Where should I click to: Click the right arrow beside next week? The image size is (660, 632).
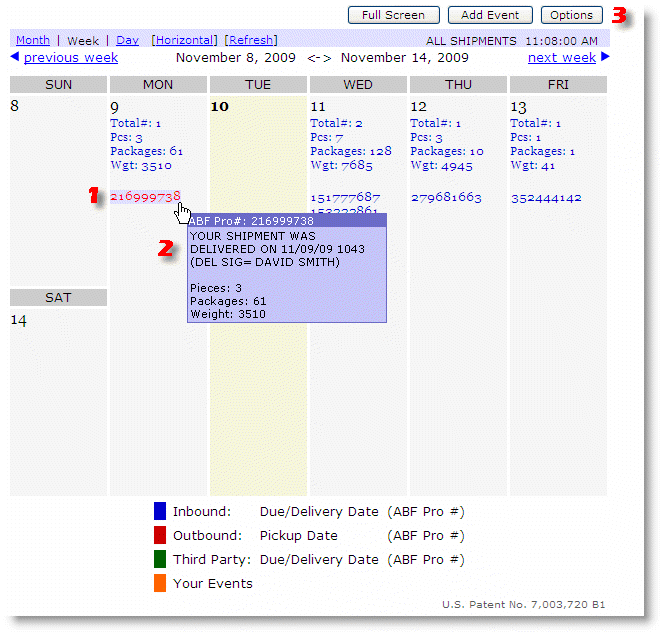(605, 56)
